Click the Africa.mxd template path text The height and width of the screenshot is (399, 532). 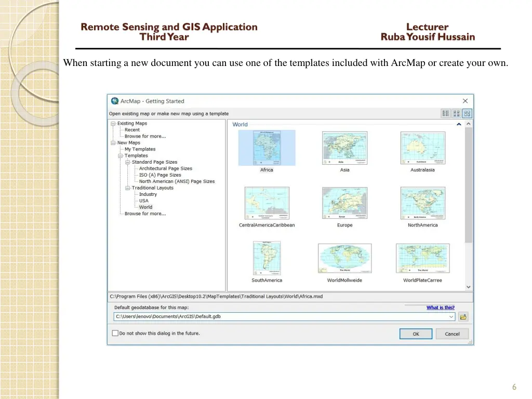click(216, 296)
